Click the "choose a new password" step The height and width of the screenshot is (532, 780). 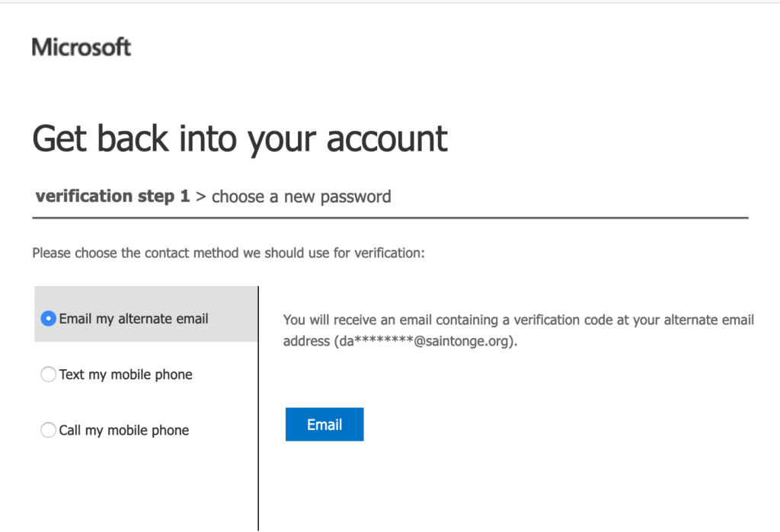[x=301, y=197]
